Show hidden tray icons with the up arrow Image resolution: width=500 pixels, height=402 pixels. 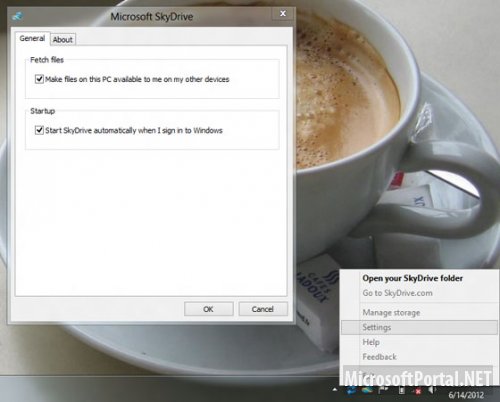[335, 390]
